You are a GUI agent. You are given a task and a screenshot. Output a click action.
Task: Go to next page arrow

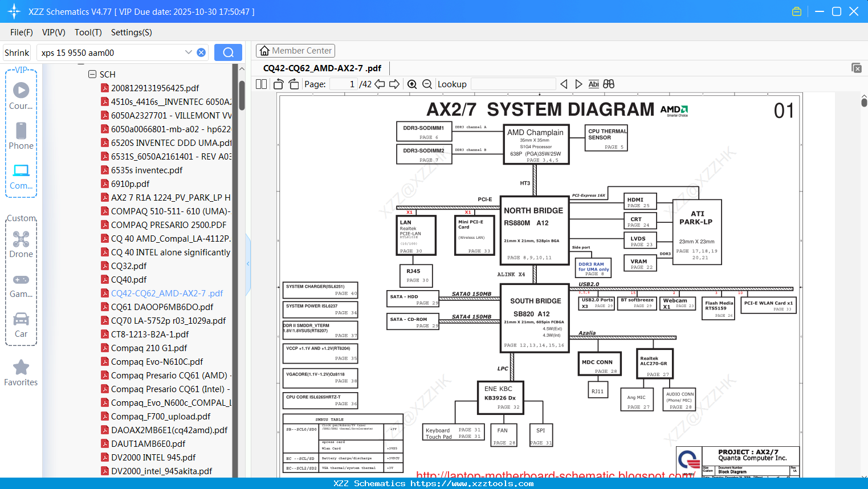coord(394,84)
